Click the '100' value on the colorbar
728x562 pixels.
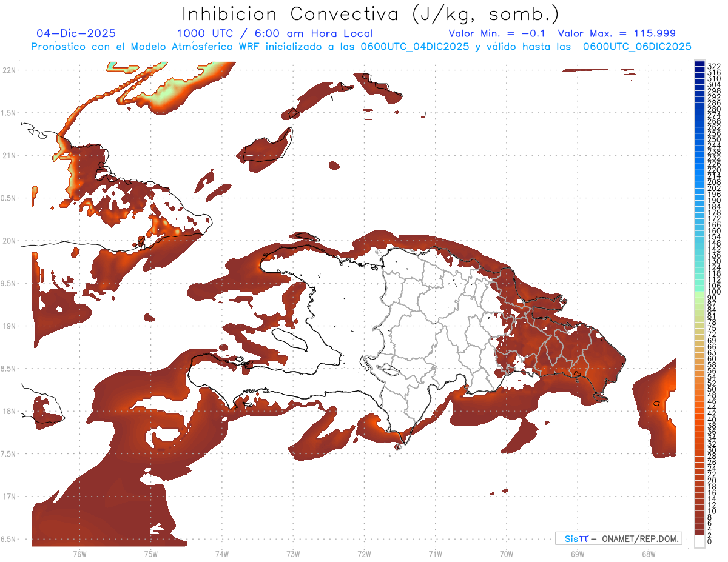click(713, 292)
